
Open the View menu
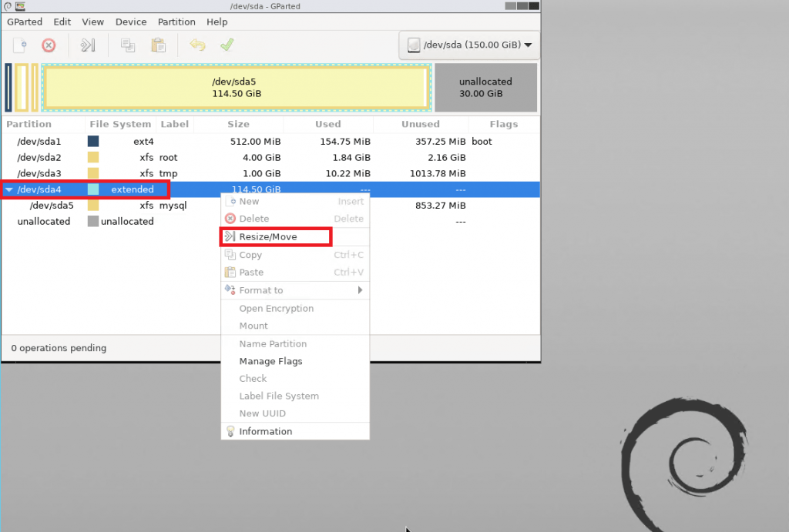click(93, 22)
